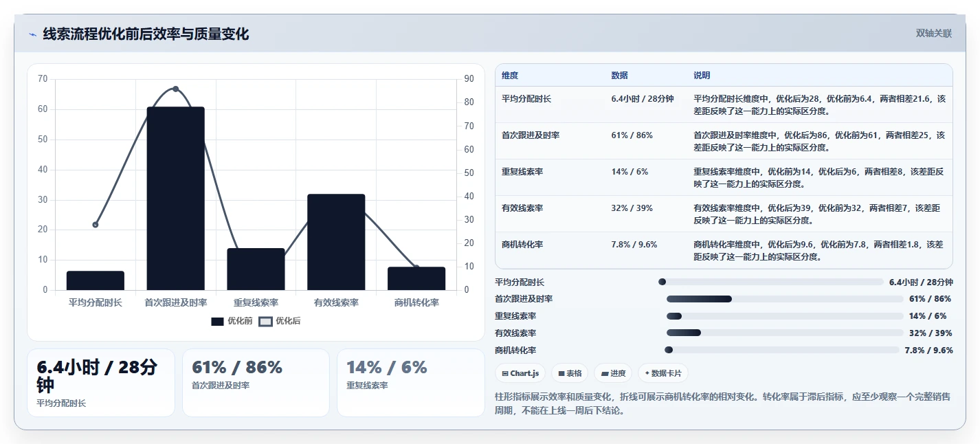The image size is (980, 444).
Task: Click the 数据卡片 tag chip
Action: [x=662, y=373]
